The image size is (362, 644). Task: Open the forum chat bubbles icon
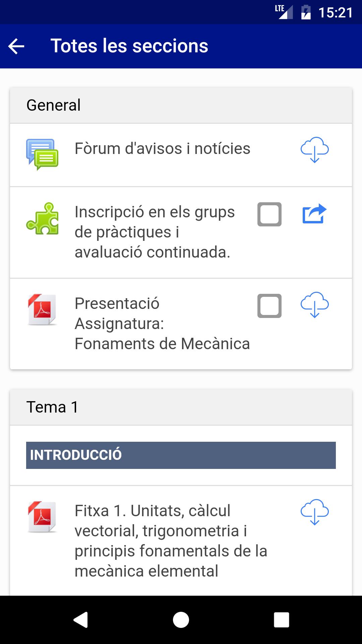[42, 154]
